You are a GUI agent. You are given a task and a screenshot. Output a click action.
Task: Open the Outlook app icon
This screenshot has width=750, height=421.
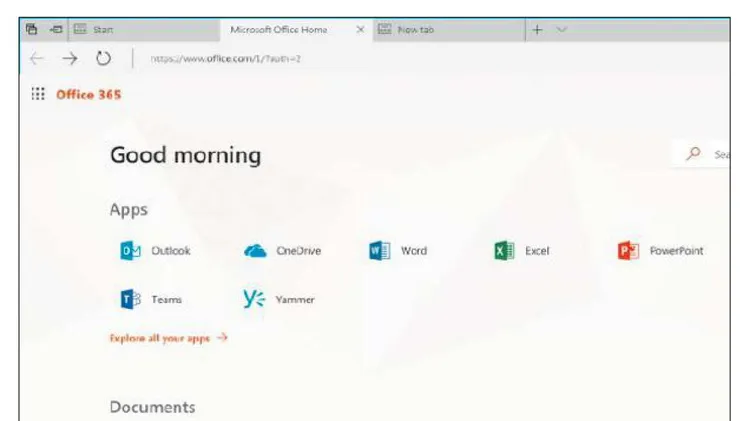click(131, 251)
